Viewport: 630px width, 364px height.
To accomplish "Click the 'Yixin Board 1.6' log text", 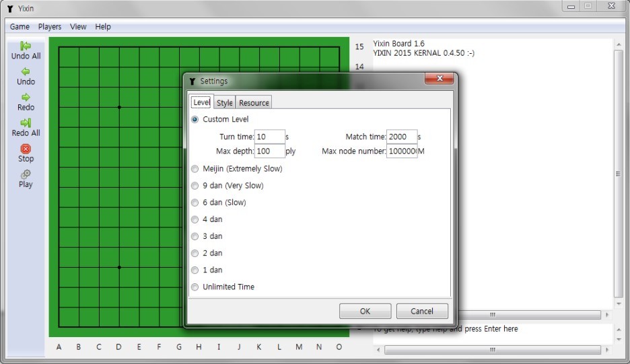I will click(x=398, y=43).
